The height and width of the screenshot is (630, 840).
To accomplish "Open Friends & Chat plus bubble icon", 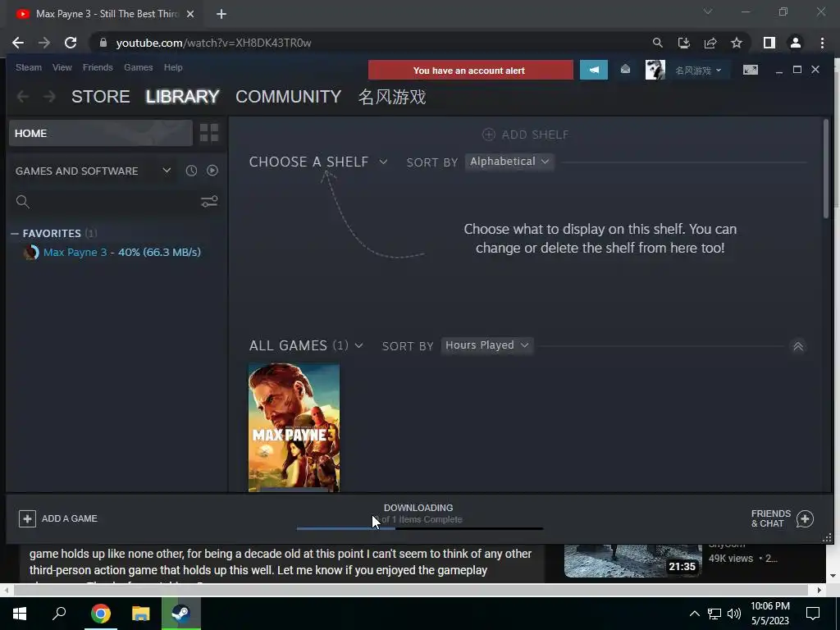I will pos(805,518).
